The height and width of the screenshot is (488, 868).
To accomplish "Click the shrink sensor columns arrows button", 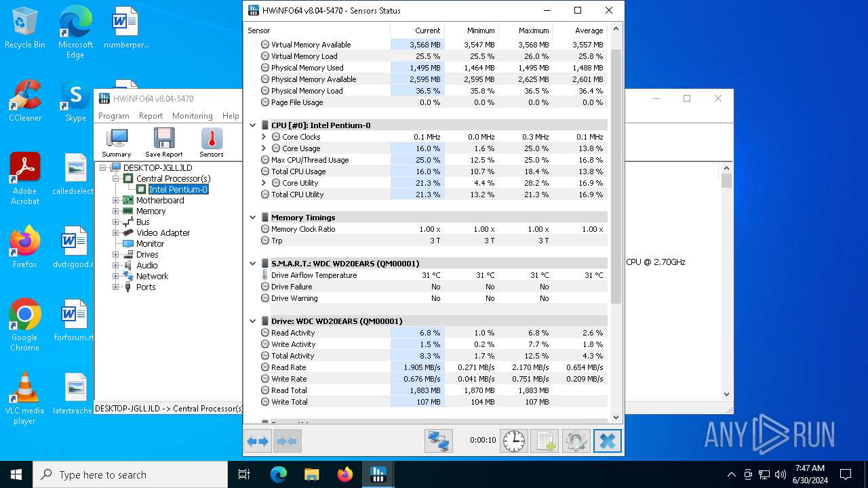I will [x=287, y=441].
